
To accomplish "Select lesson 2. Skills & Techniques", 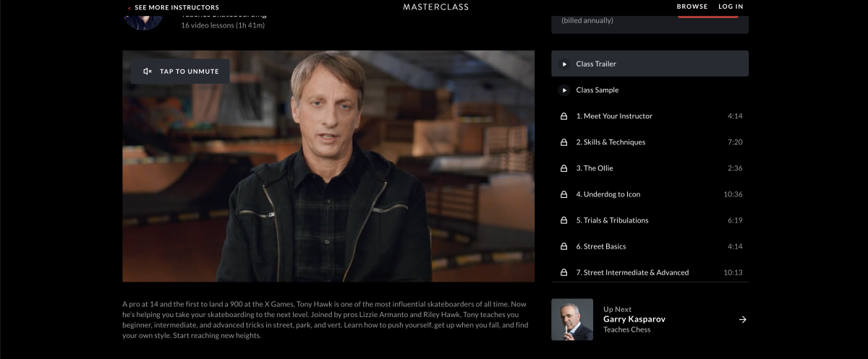I will (x=650, y=142).
